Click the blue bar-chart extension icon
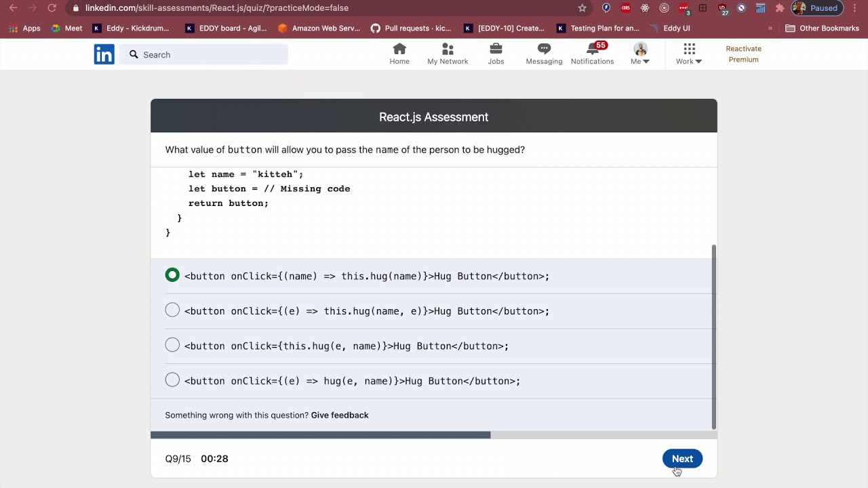The width and height of the screenshot is (868, 488). [761, 8]
